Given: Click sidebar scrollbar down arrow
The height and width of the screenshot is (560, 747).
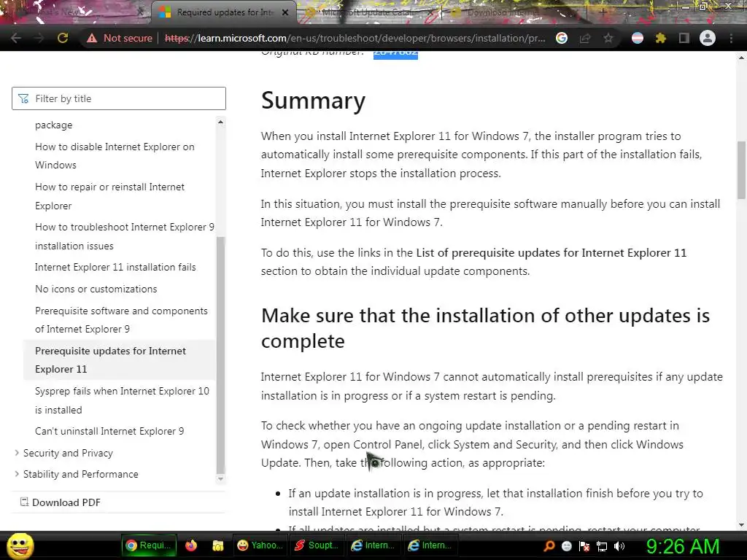Looking at the screenshot, I should [220, 479].
